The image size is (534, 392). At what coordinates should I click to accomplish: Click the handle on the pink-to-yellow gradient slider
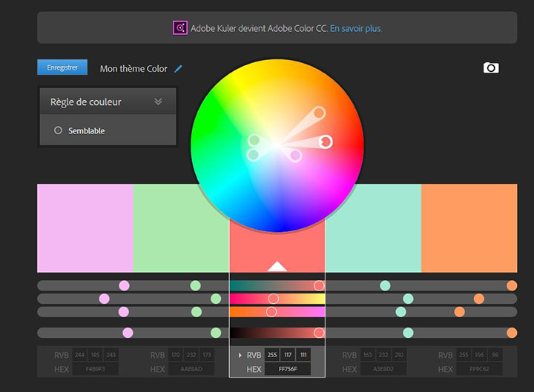[x=273, y=299]
